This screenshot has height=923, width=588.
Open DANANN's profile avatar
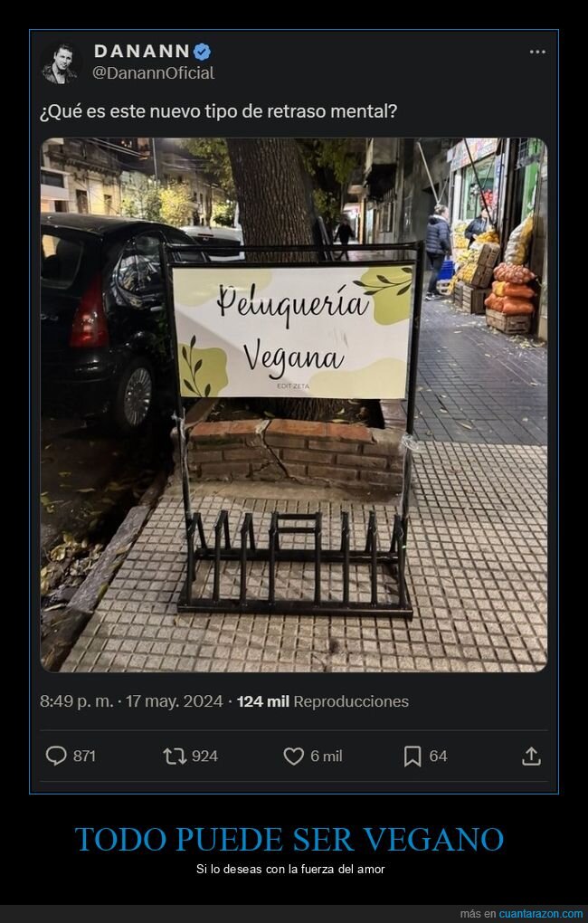[x=59, y=63]
